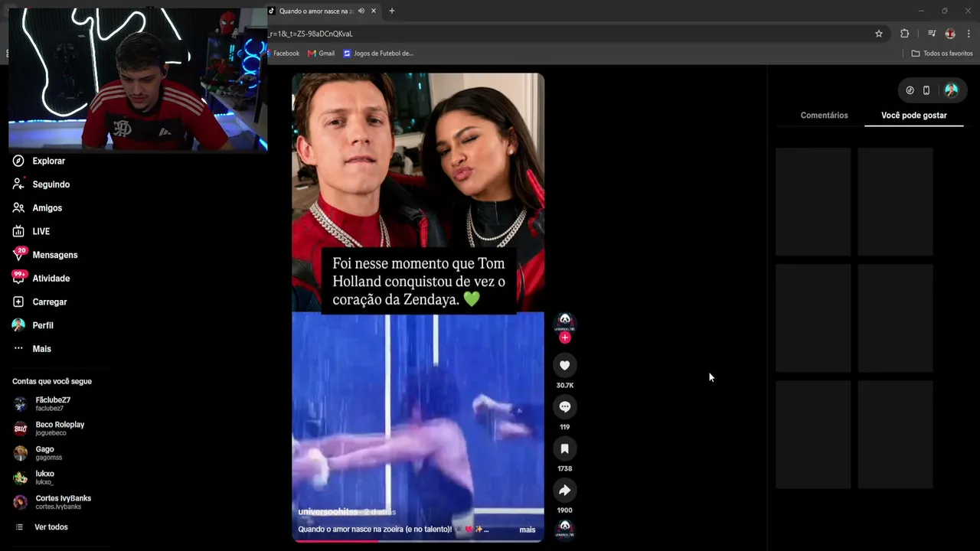Open the universoohitss username on the video
Image resolution: width=980 pixels, height=551 pixels.
coord(328,511)
